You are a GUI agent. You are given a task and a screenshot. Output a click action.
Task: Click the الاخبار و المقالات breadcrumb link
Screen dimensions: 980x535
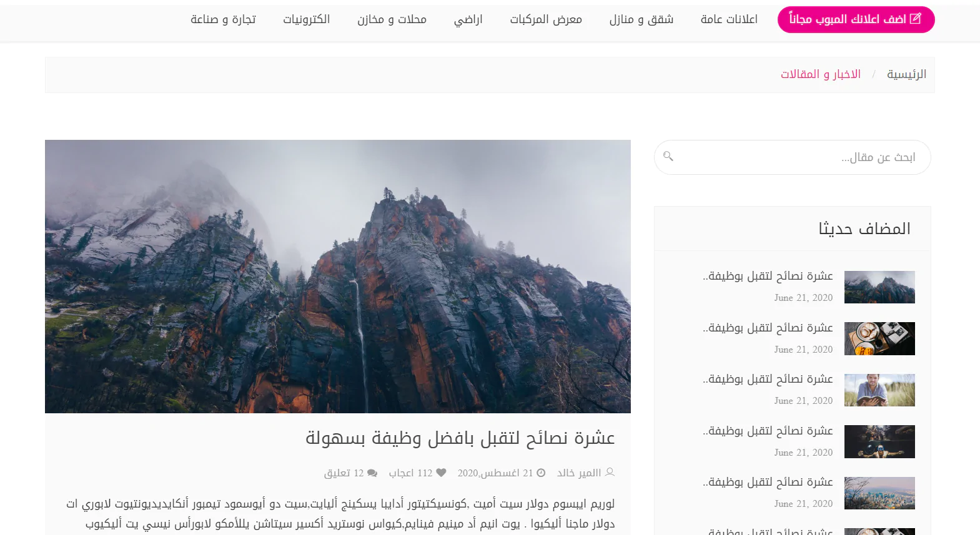point(821,74)
